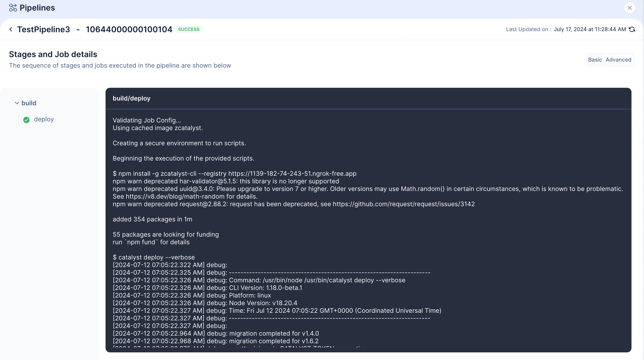Click the Command /usr/bin/node log line

pyautogui.click(x=259, y=280)
